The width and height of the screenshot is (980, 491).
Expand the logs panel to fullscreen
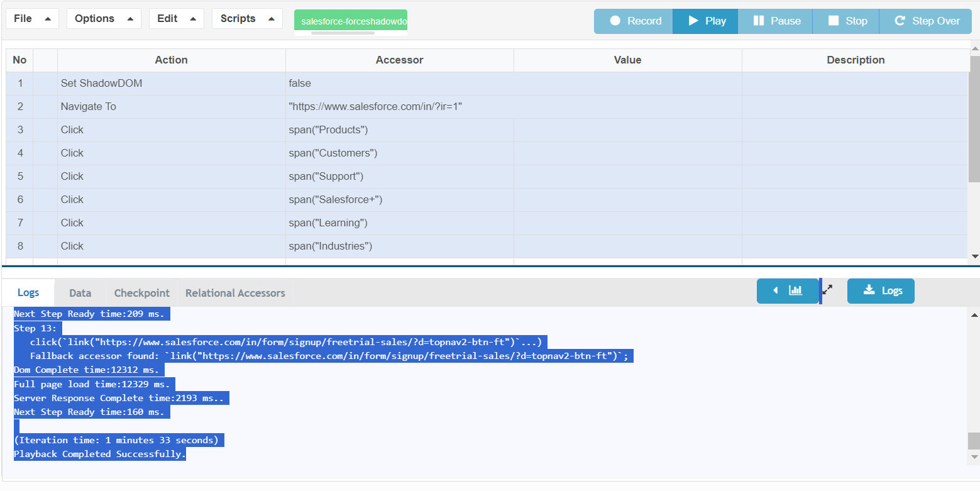point(828,290)
